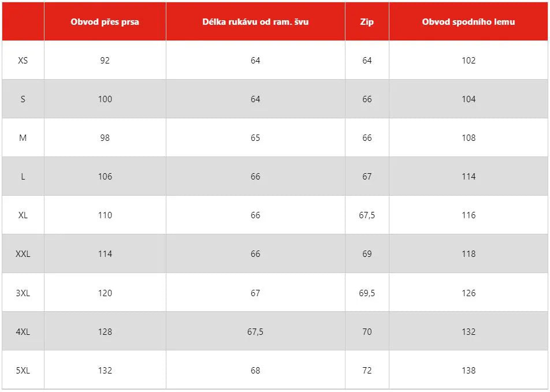Click the zip value 69,5 for 3XL

tap(367, 293)
